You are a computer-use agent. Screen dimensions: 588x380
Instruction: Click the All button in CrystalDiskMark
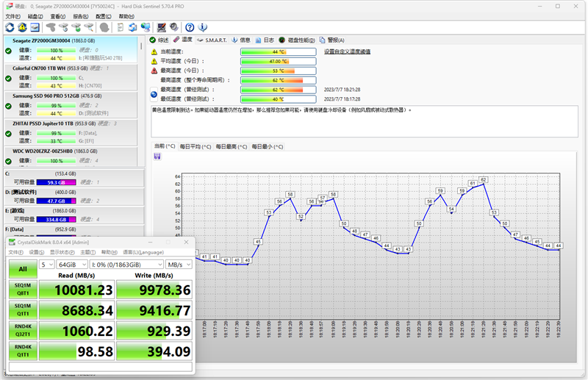23,269
